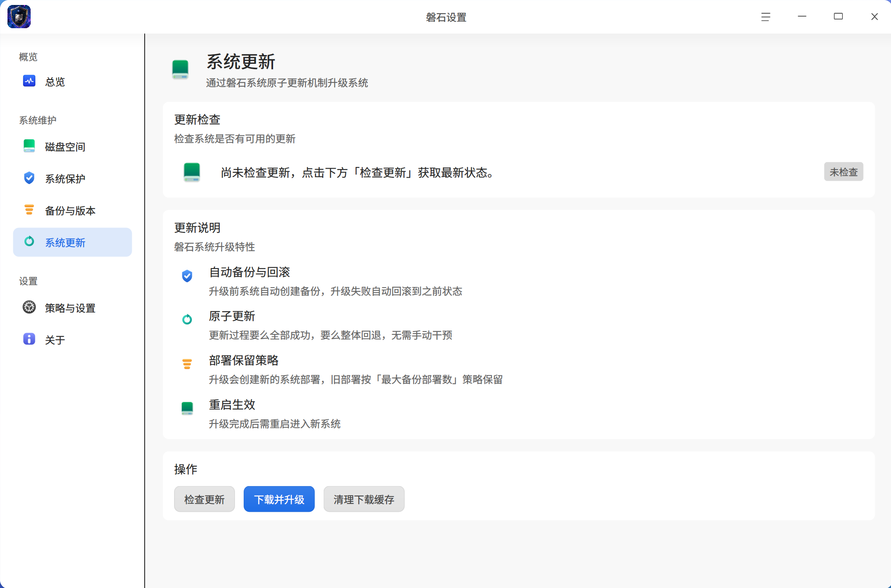The image size is (891, 588).
Task: Click the 通过磐石系统原子更新机制升级系统 subtitle
Action: [287, 83]
